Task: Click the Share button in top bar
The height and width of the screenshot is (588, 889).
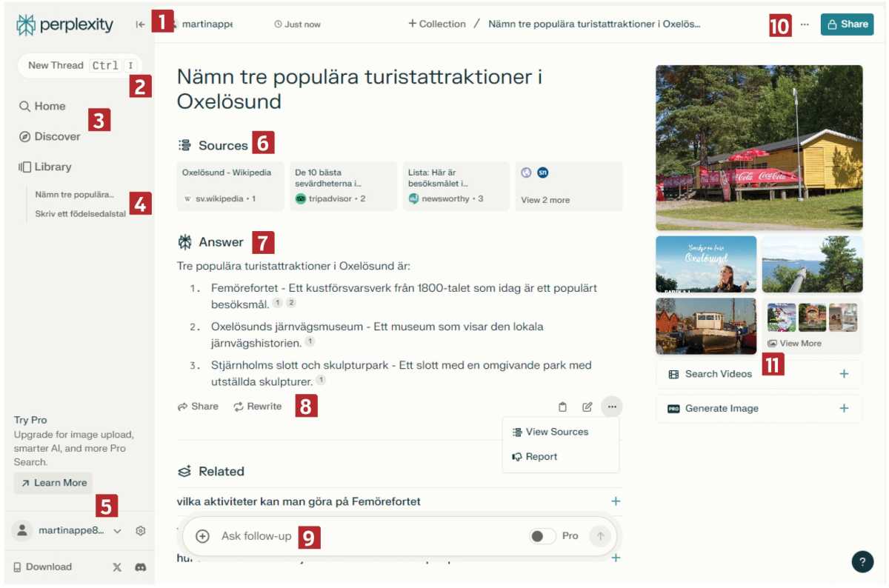Action: 847,24
